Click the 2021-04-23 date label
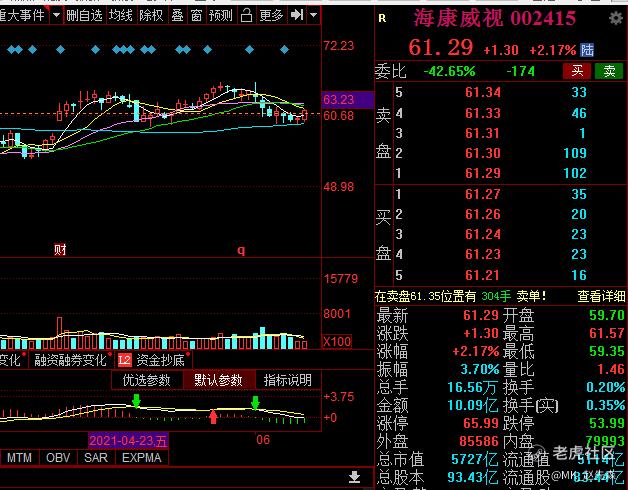This screenshot has height=490, width=628. click(x=128, y=441)
